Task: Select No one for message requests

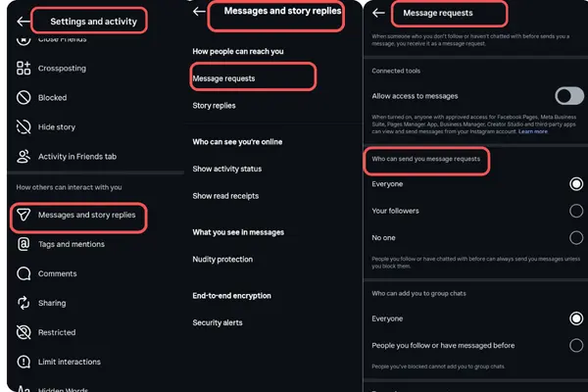Action: click(x=576, y=237)
